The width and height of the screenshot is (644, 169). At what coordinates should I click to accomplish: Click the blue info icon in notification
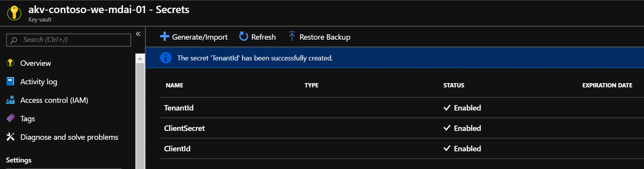(x=166, y=58)
